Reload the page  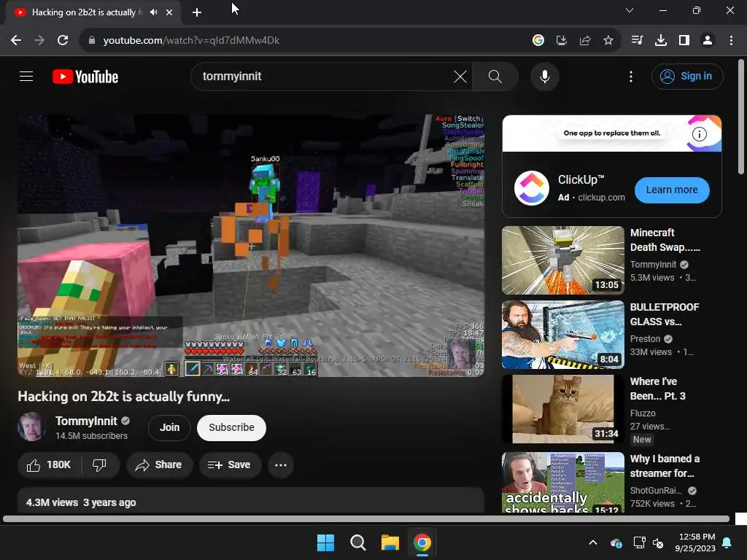click(x=63, y=41)
